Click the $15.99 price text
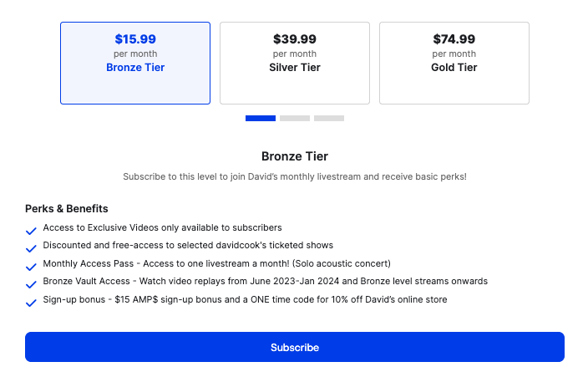 pyautogui.click(x=135, y=39)
